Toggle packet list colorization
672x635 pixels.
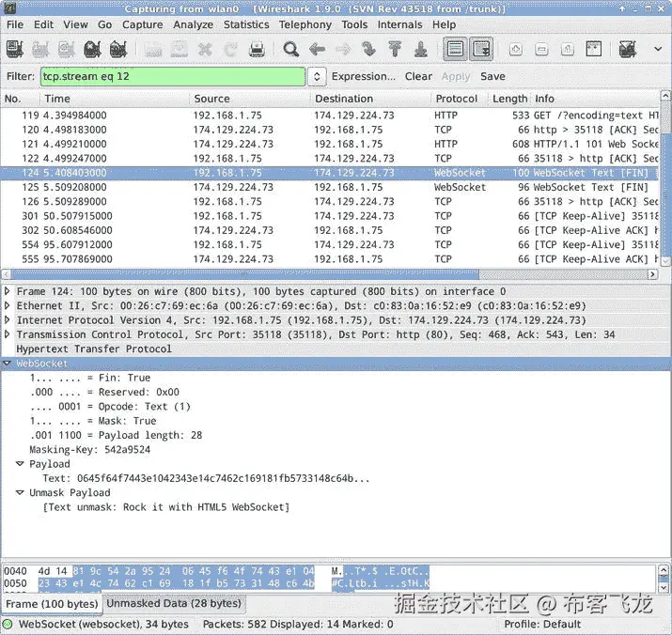point(455,49)
